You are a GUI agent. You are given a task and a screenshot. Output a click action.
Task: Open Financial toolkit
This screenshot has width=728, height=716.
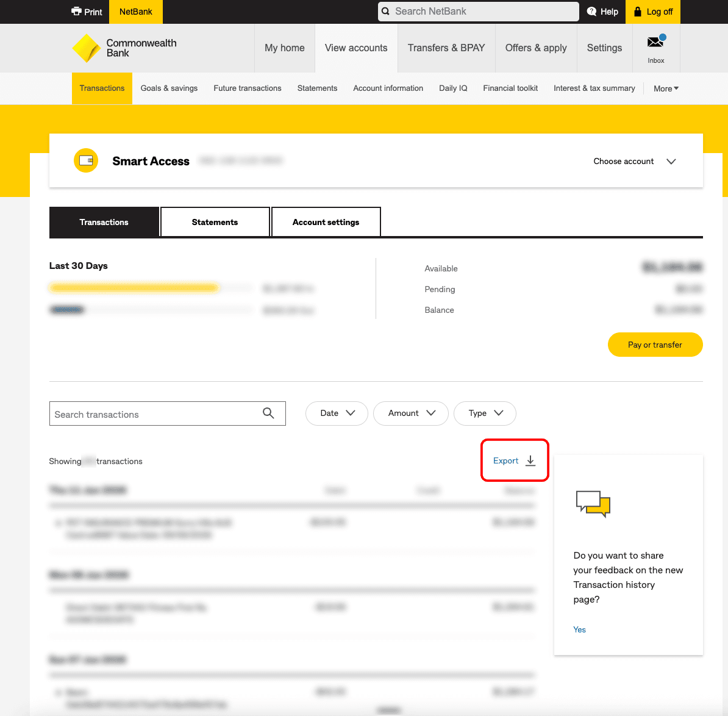(510, 88)
